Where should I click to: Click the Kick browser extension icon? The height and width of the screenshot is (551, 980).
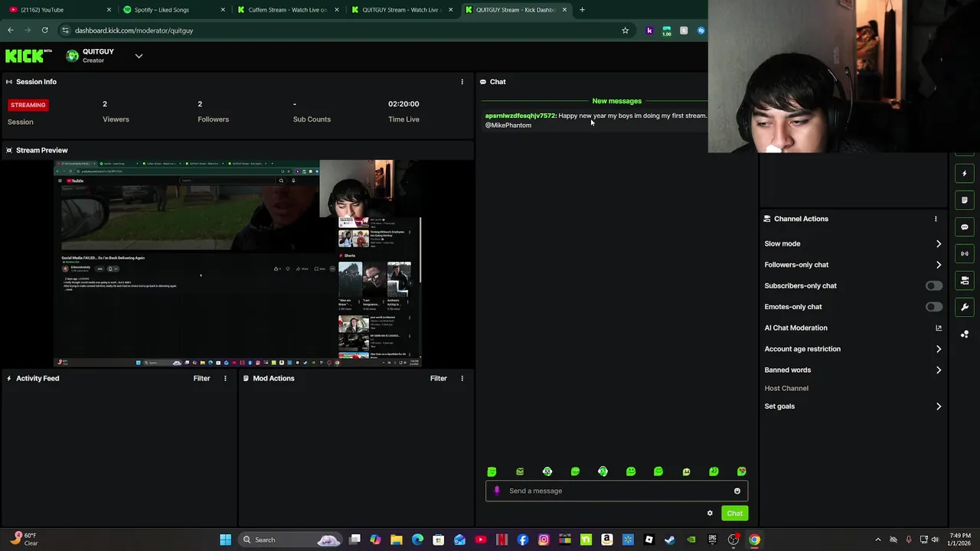pyautogui.click(x=649, y=31)
